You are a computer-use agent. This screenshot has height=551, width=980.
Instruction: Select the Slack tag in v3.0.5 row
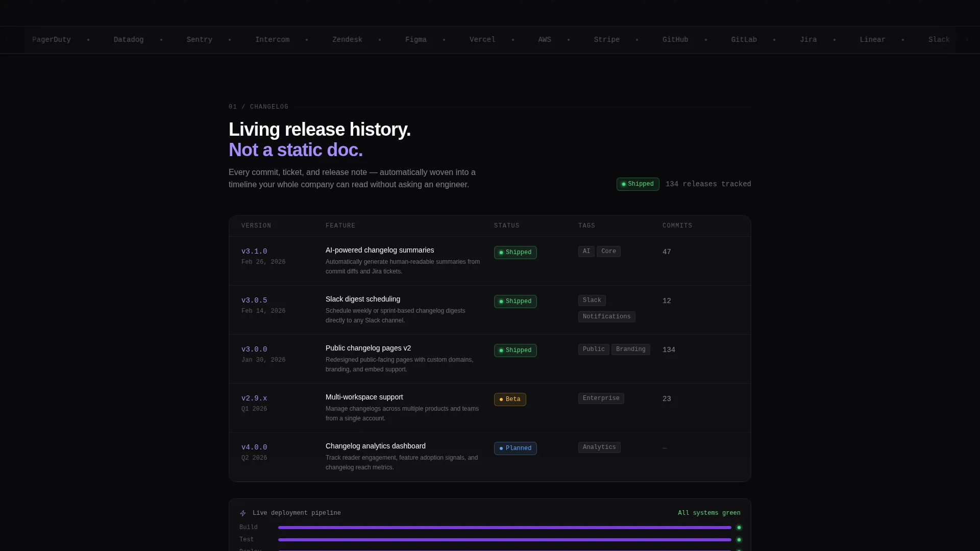592,300
